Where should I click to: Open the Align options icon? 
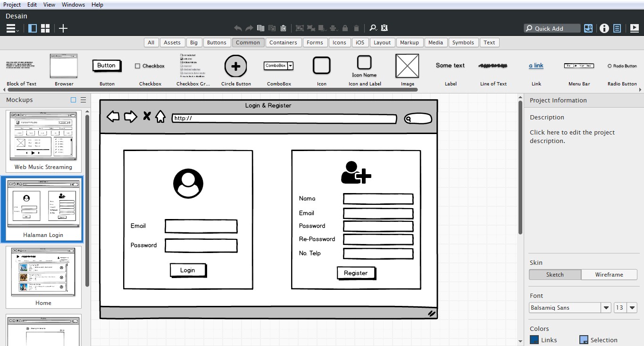[x=334, y=28]
